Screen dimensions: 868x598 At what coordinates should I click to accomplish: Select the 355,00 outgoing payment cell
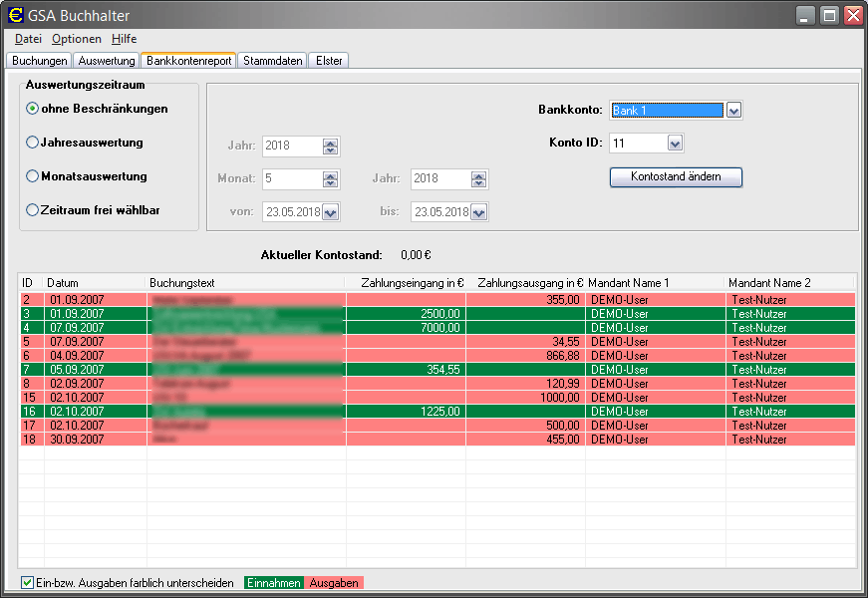(x=525, y=300)
